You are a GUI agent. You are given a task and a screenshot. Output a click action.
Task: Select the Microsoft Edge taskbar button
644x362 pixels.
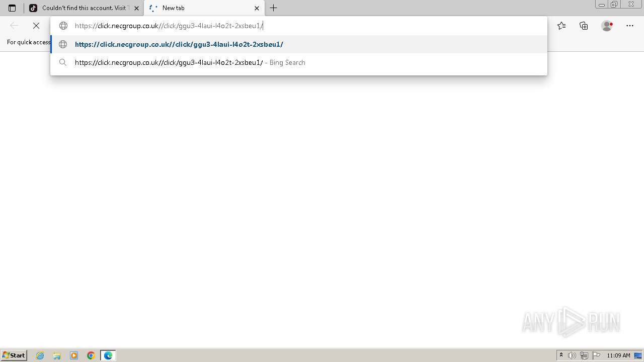point(108,355)
